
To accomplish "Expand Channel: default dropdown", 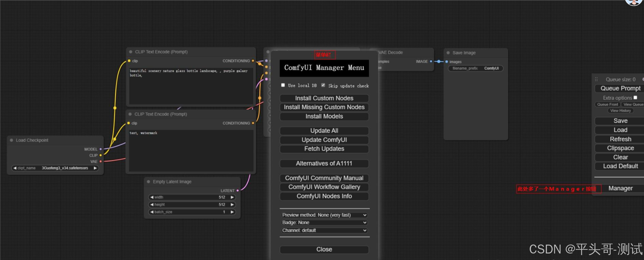I will tap(324, 230).
